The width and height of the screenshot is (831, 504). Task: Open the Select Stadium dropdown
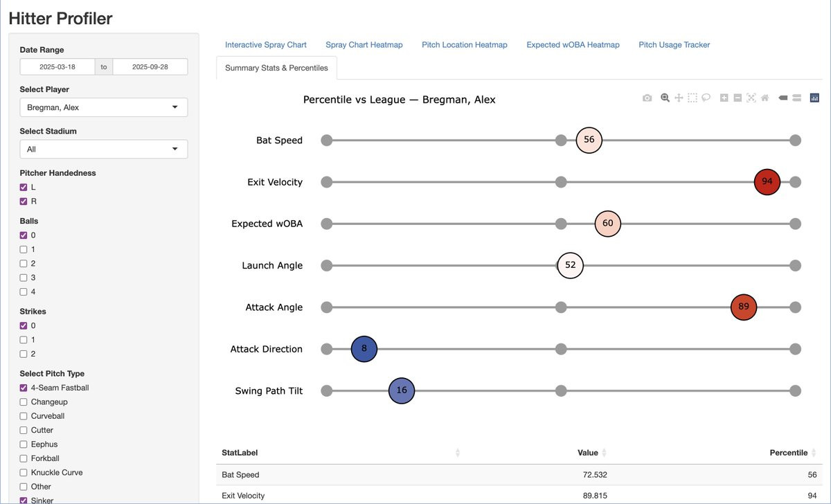[103, 149]
